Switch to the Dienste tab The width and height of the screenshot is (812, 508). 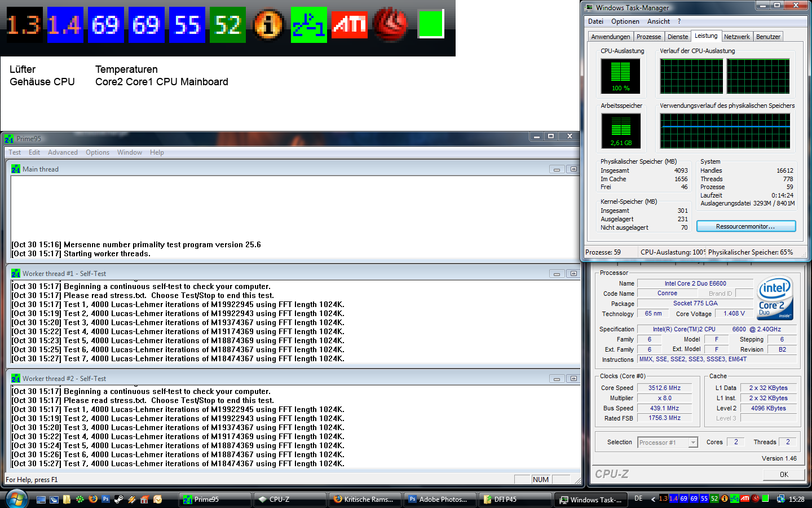(678, 37)
